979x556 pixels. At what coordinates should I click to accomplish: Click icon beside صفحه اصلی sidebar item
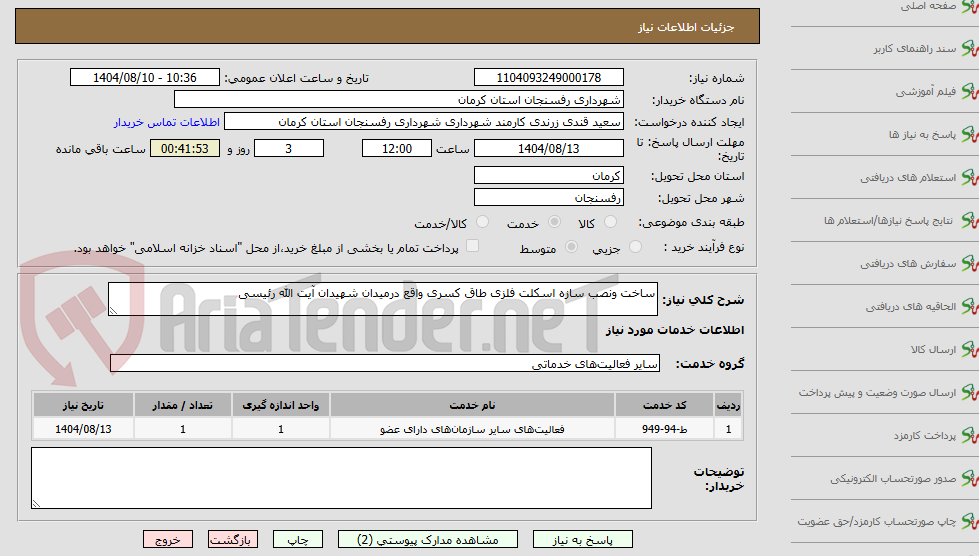pyautogui.click(x=970, y=6)
